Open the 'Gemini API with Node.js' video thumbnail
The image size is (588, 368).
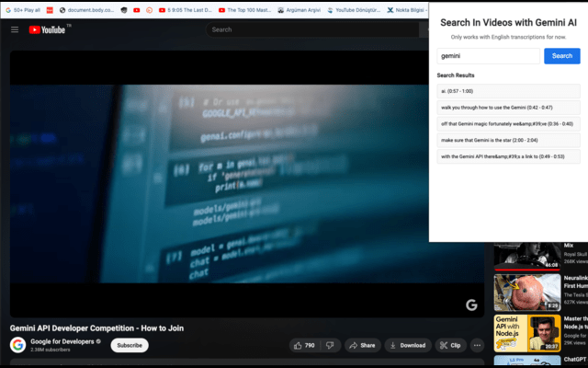click(x=527, y=333)
